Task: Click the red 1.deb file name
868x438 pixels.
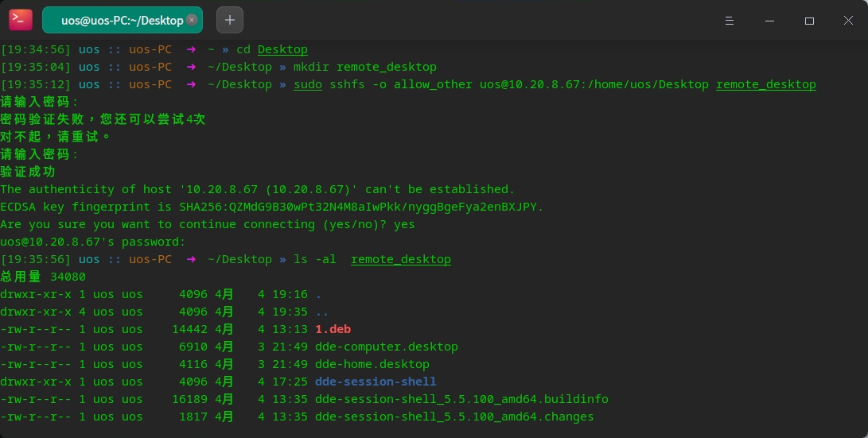Action: click(333, 329)
